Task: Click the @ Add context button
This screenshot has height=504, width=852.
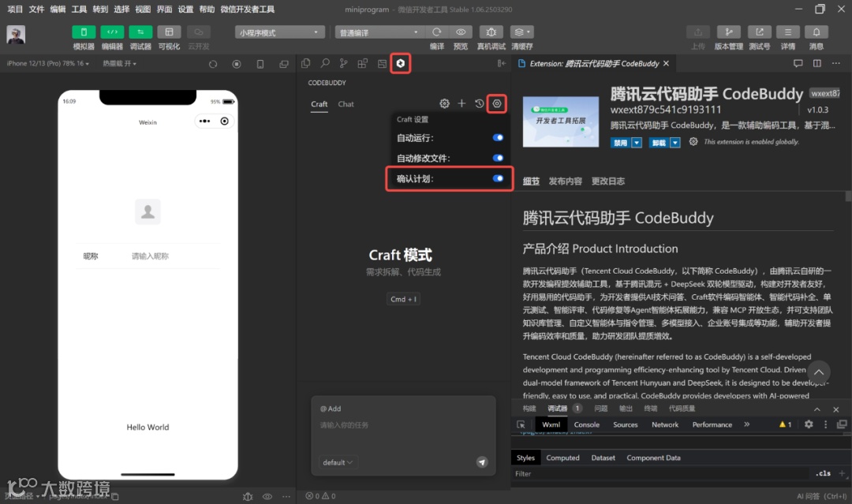Action: pyautogui.click(x=331, y=409)
